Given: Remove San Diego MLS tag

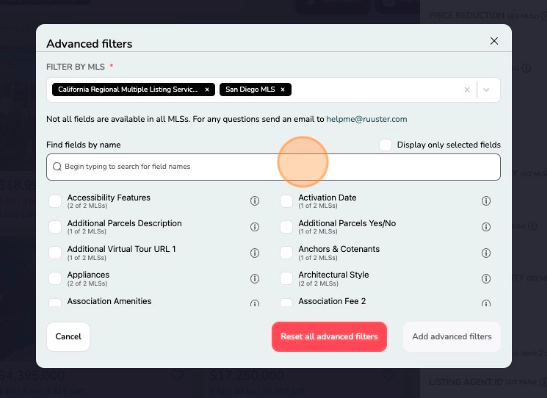Looking at the screenshot, I should (x=283, y=90).
